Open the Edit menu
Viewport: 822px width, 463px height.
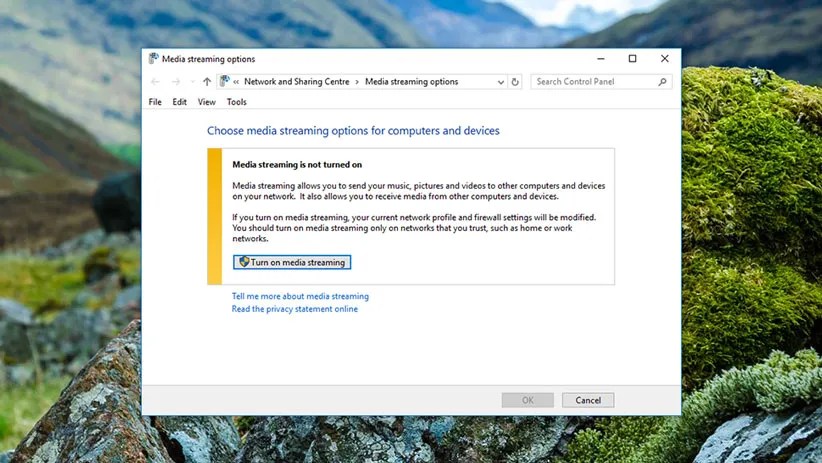click(180, 102)
